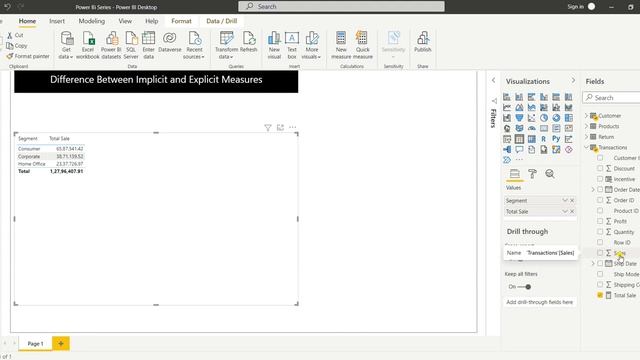This screenshot has width=640, height=360.
Task: Select the Stacked bar chart visual
Action: [507, 97]
